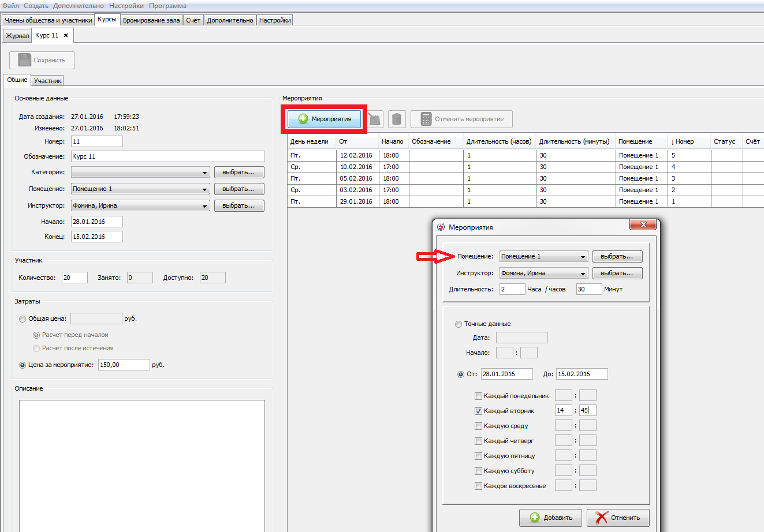Switch to Бронирование зала tab
Viewport: 764px width, 532px height.
(151, 20)
